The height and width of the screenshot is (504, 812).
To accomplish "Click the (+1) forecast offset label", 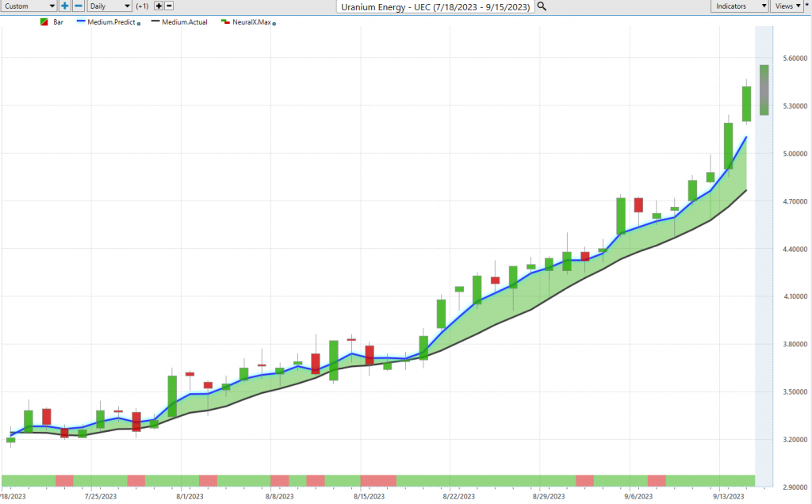I will 142,6.
